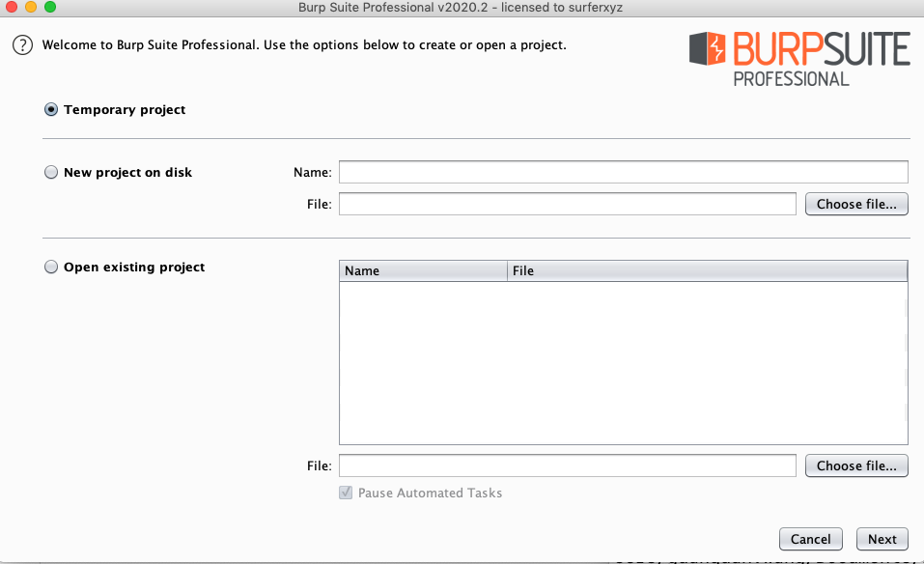924x564 pixels.
Task: Click the Burp Suite Professional logo
Action: click(799, 59)
